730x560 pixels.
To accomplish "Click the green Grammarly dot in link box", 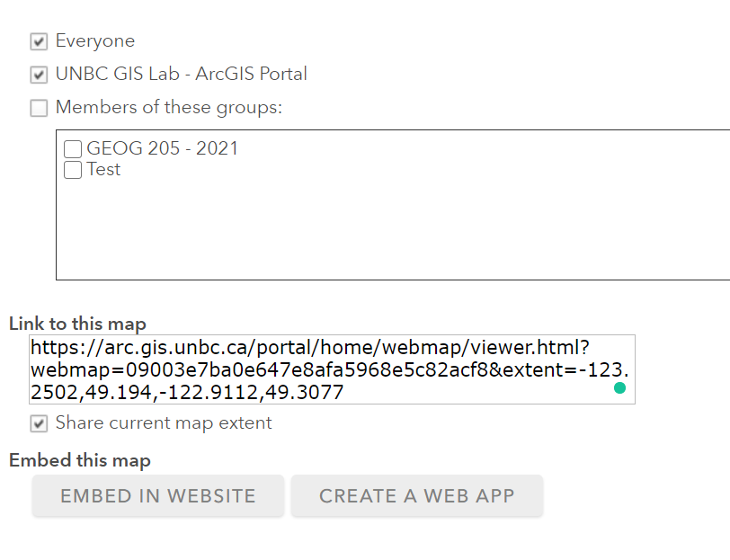I will pos(619,387).
